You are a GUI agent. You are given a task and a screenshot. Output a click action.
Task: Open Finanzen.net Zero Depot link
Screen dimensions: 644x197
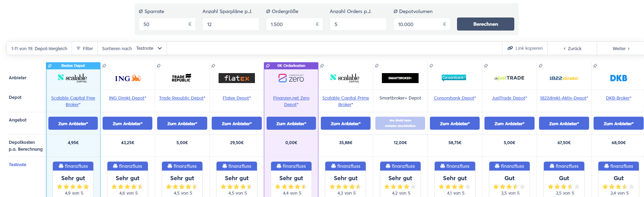pos(291,101)
